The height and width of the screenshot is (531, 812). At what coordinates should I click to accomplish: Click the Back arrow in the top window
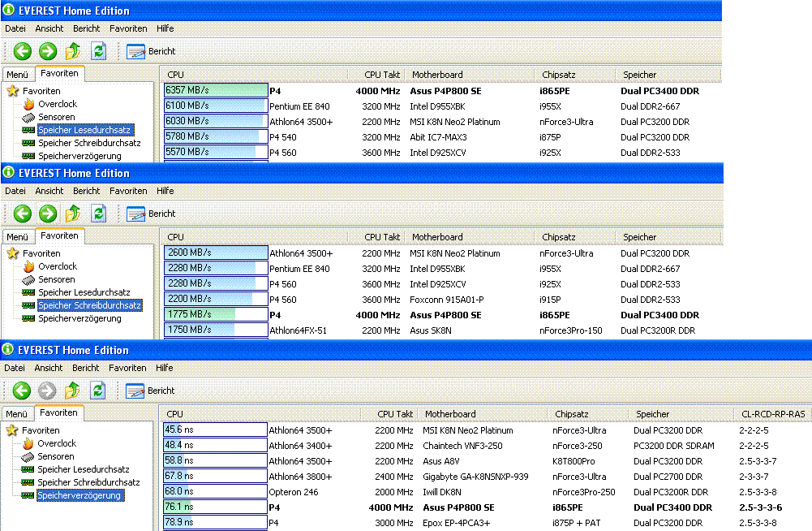[22, 51]
